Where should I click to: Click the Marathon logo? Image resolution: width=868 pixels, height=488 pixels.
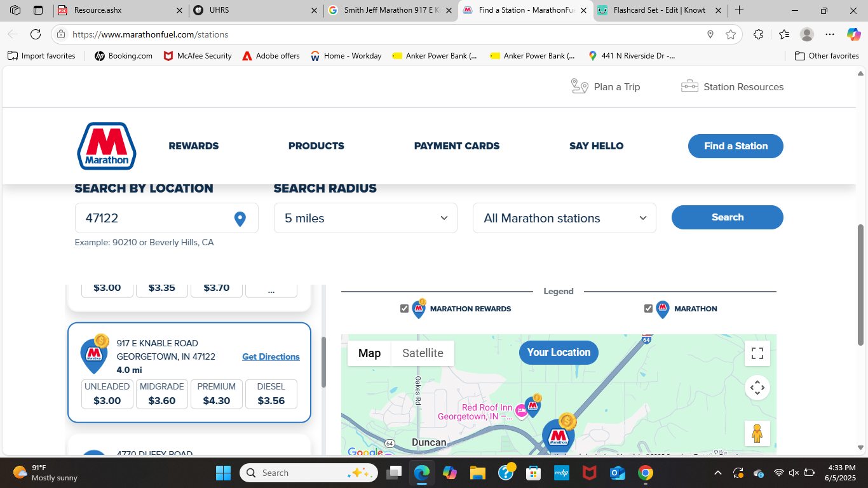click(x=107, y=146)
